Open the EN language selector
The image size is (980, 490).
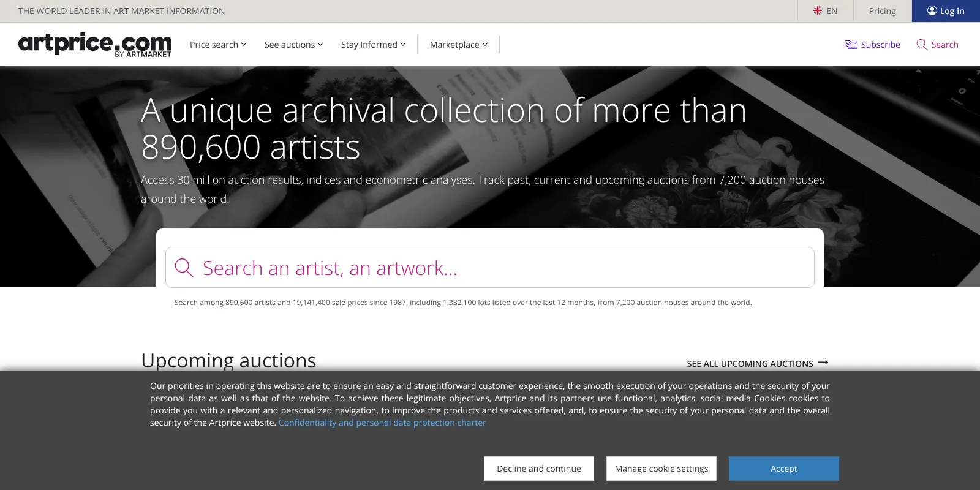825,11
